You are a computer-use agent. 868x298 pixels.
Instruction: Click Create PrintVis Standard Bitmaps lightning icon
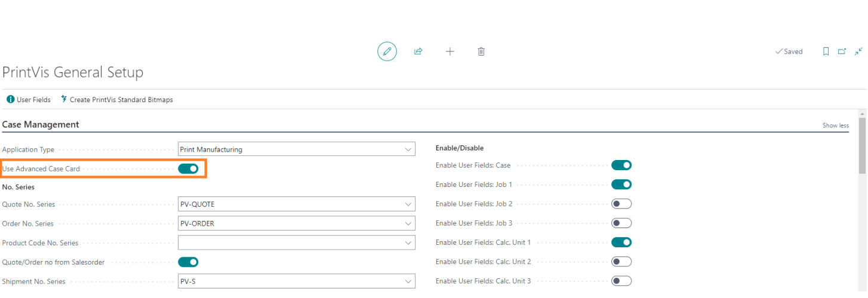tap(64, 100)
